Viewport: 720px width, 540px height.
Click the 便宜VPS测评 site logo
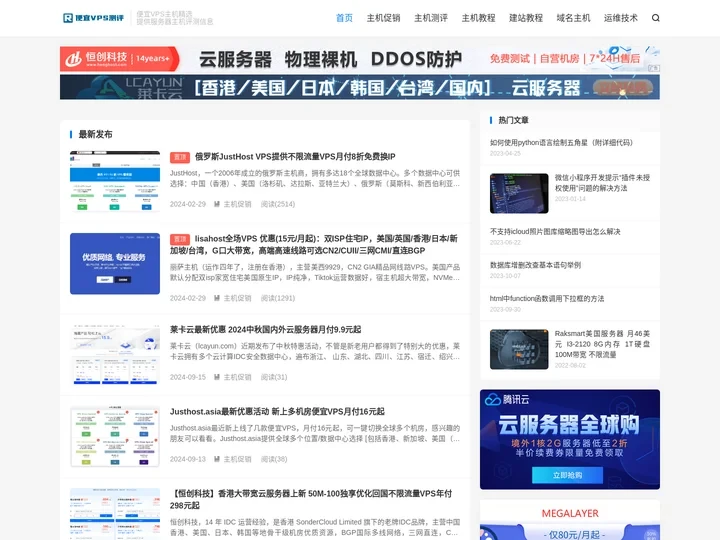(x=94, y=18)
